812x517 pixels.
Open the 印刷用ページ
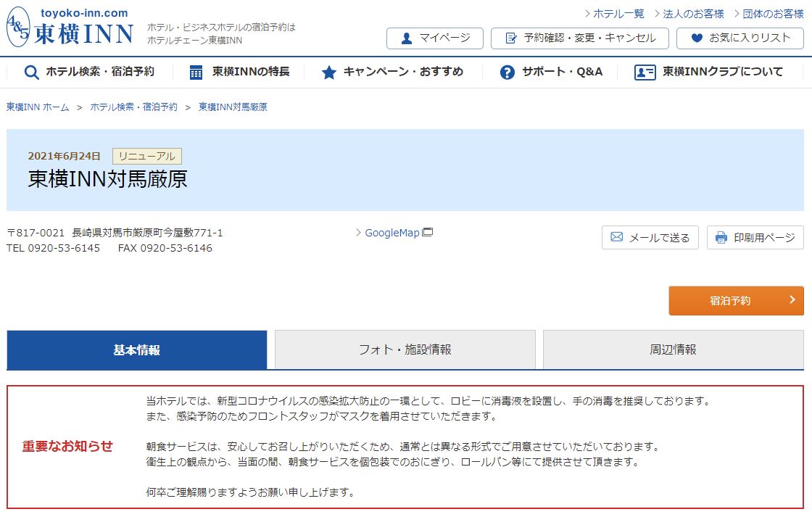pos(755,237)
